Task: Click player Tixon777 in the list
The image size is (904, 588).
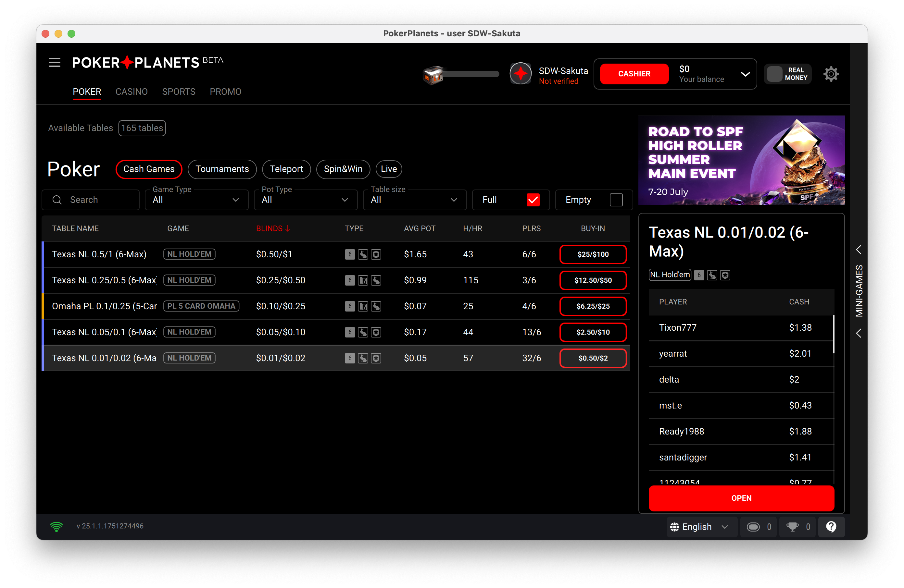Action: (741, 328)
